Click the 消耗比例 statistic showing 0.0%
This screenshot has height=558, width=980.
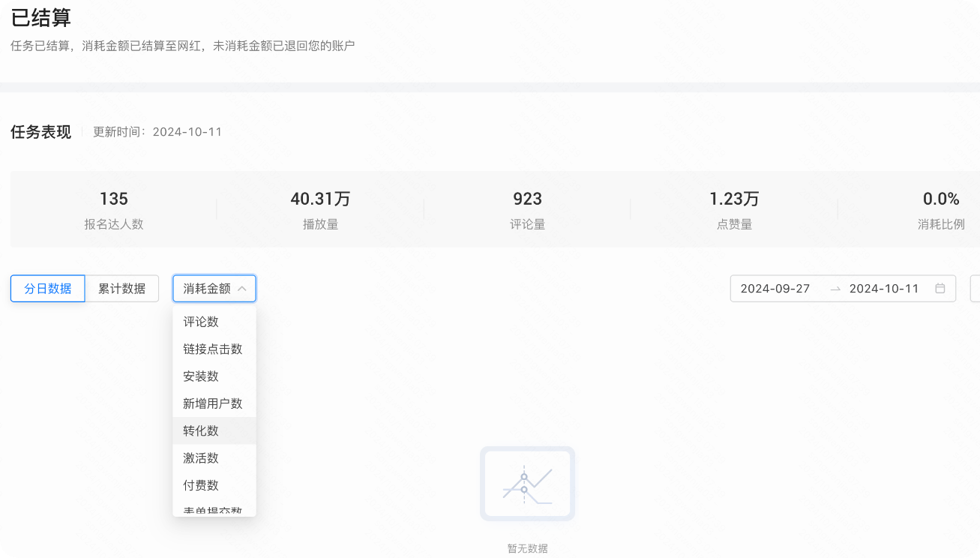pyautogui.click(x=940, y=208)
